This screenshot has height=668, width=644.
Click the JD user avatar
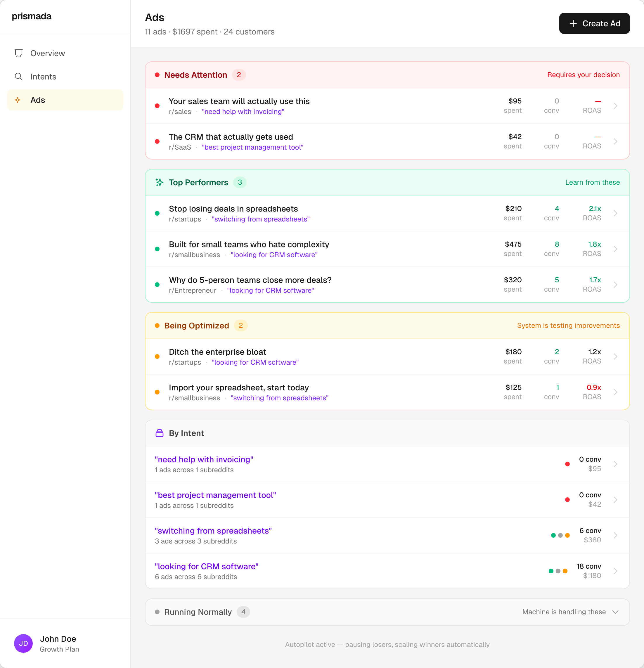tap(23, 643)
